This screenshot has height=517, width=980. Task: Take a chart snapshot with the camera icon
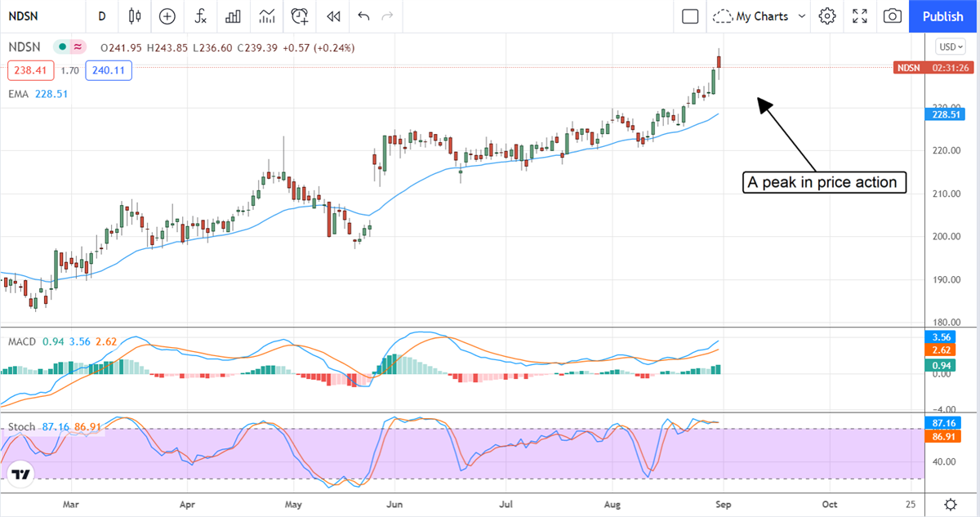point(893,16)
